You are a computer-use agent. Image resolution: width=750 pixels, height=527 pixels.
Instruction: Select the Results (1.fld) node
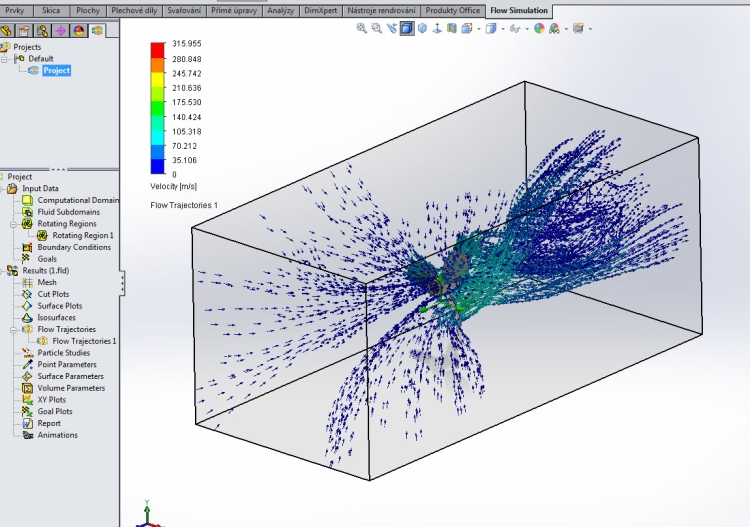tap(45, 271)
